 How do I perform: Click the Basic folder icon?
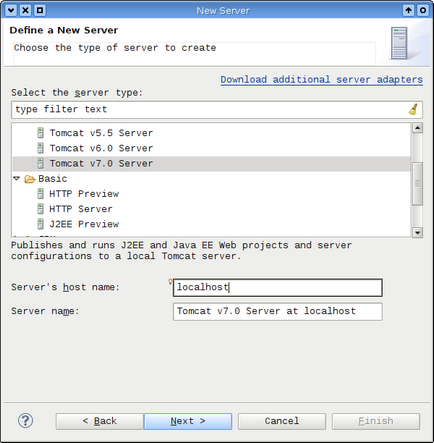coord(30,179)
